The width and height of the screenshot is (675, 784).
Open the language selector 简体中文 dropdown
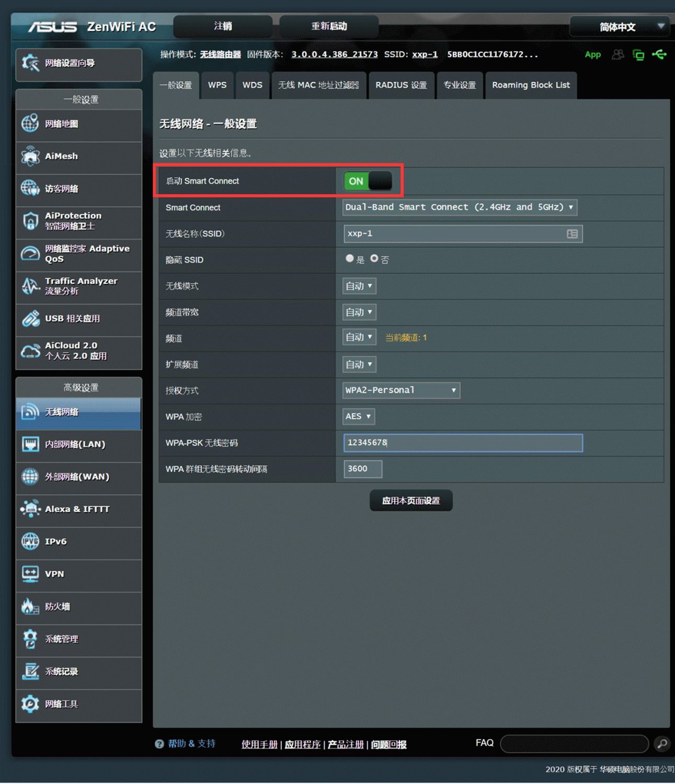pyautogui.click(x=619, y=27)
